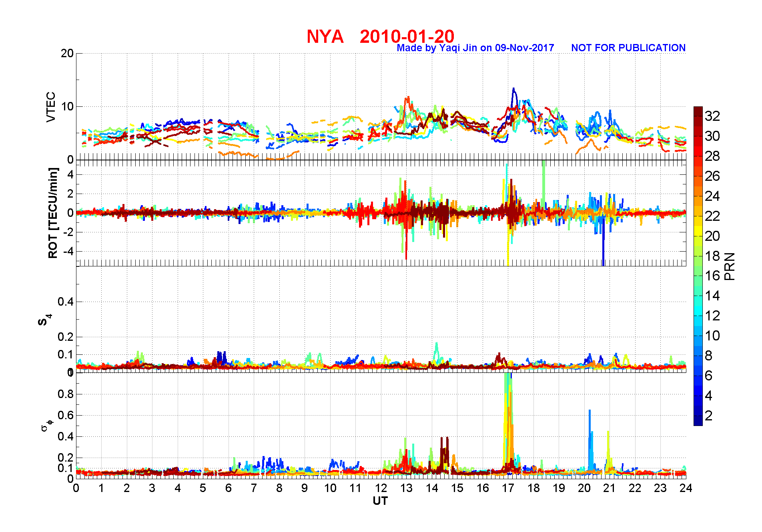Click the PRN colorbar tick label 12

(712, 316)
